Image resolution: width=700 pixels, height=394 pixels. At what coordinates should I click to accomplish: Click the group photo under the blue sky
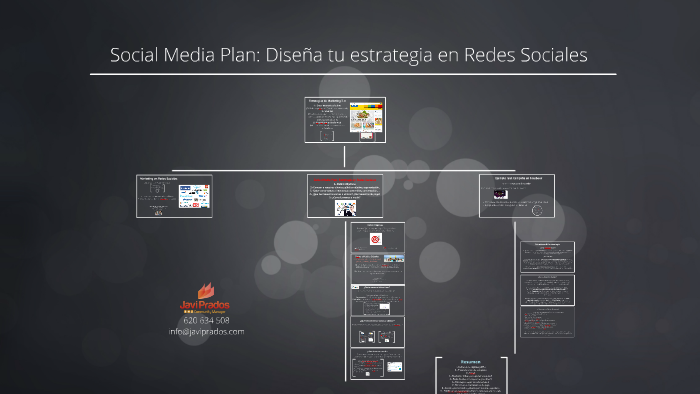point(394,258)
